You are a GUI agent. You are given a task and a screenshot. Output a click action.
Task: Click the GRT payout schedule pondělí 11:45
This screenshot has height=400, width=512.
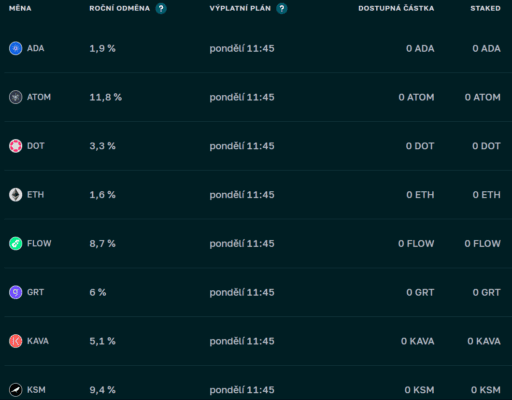point(242,292)
